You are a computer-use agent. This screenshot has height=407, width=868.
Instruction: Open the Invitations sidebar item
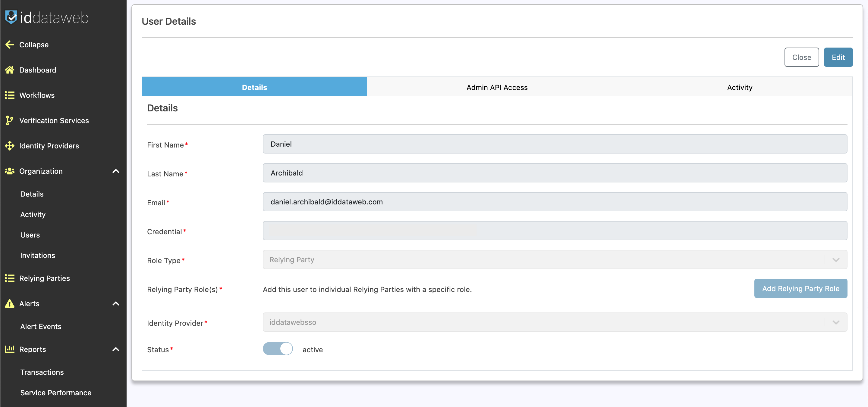[37, 255]
